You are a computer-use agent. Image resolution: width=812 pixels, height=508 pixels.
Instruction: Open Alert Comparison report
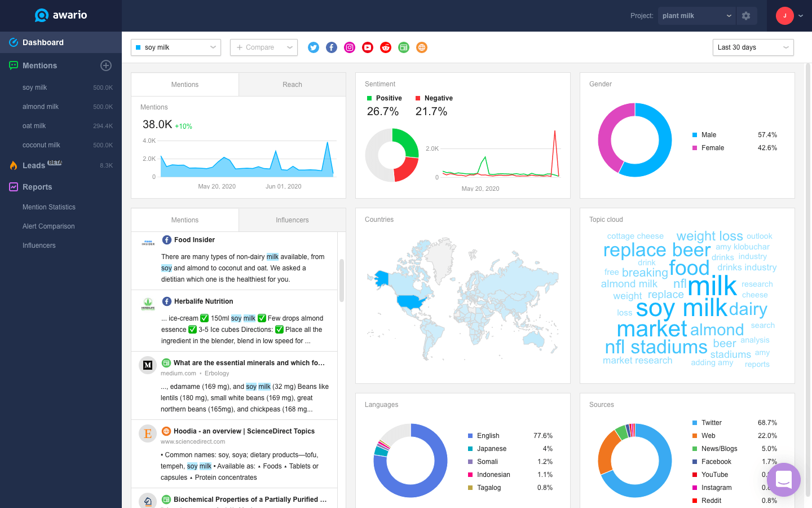[x=48, y=226]
